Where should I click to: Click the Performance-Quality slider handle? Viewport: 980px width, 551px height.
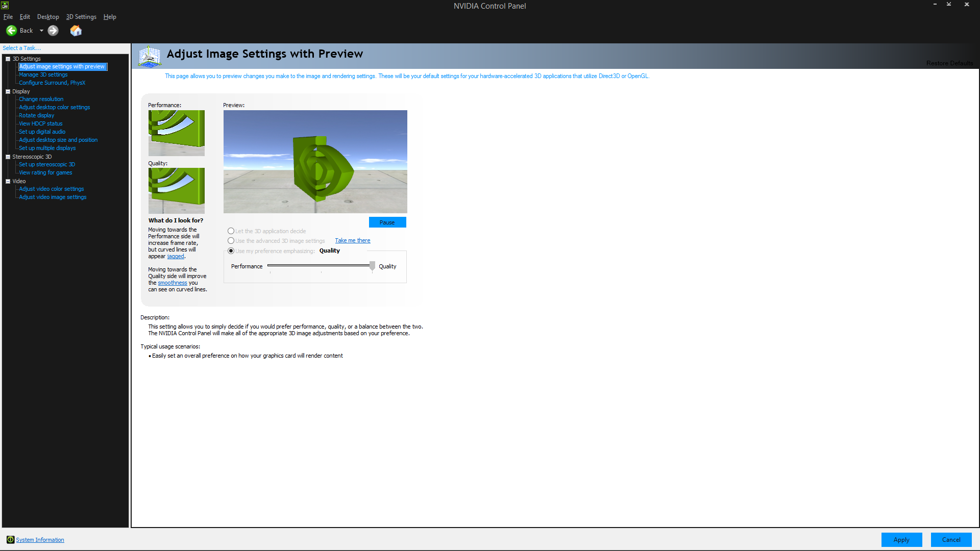pos(372,266)
